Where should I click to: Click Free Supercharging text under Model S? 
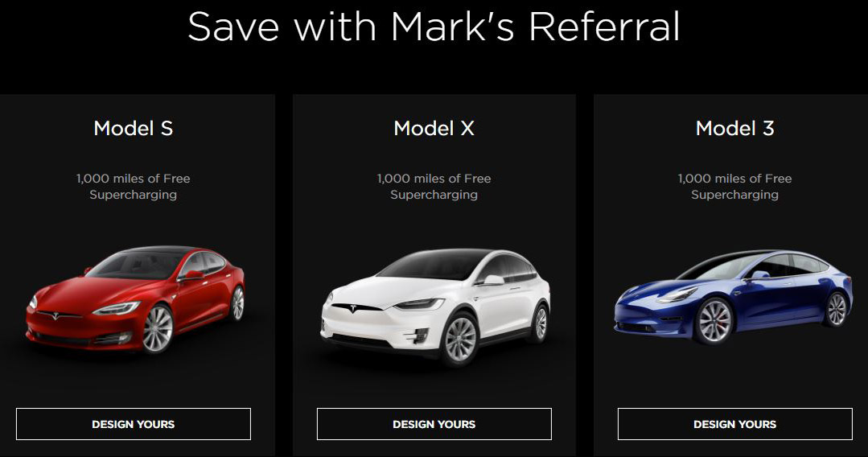134,187
